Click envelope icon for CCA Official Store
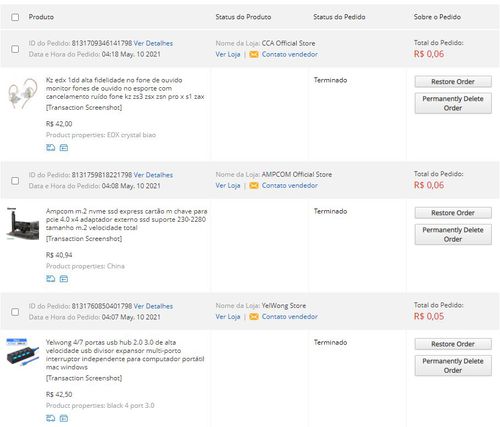This screenshot has height=427, width=500. (254, 54)
